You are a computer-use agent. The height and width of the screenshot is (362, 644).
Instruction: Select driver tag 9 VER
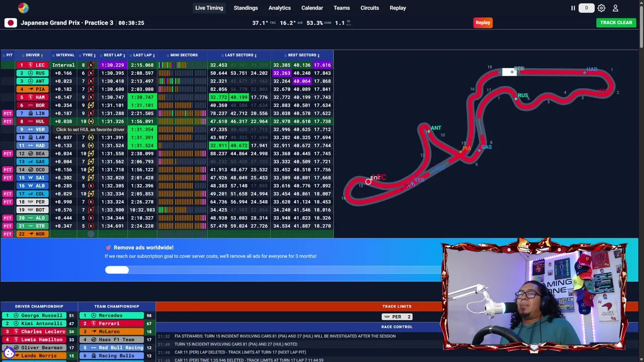point(33,129)
